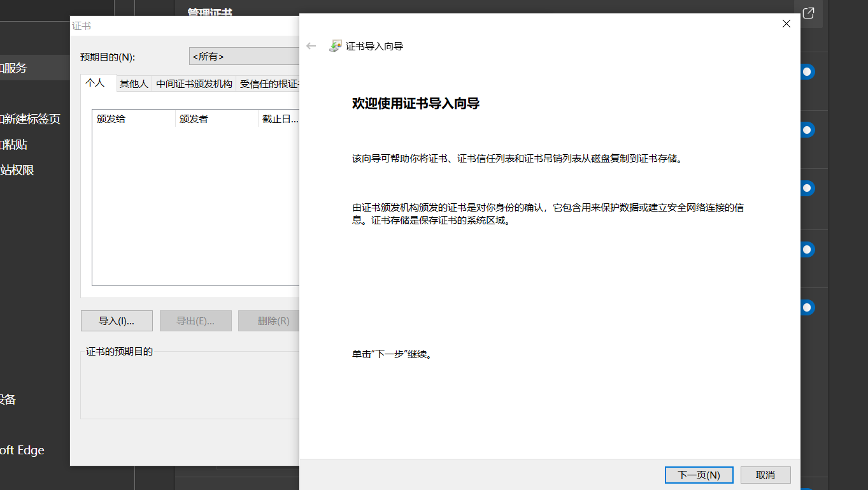This screenshot has width=868, height=490.
Task: Click the Next (下一页) button in wizard
Action: pyautogui.click(x=699, y=475)
